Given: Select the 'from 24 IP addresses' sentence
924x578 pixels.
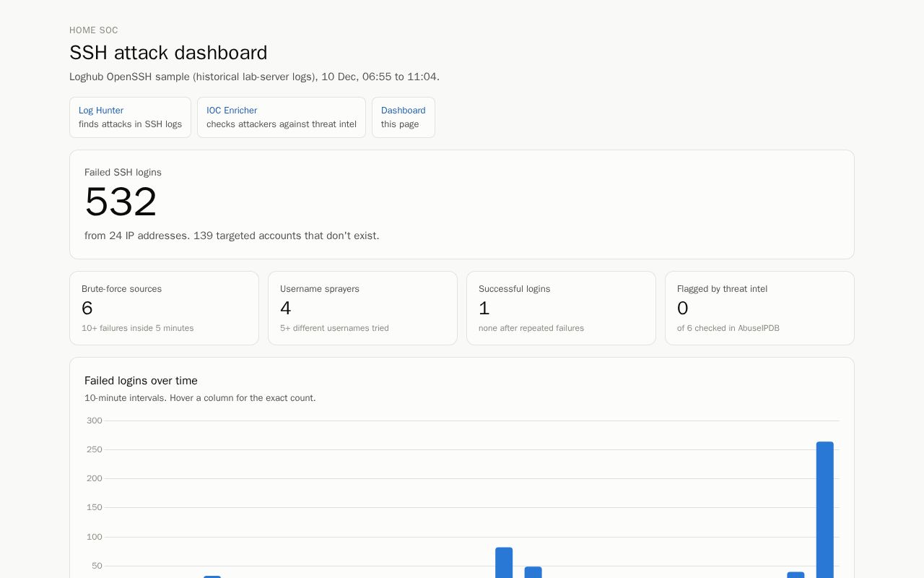Looking at the screenshot, I should coord(232,236).
